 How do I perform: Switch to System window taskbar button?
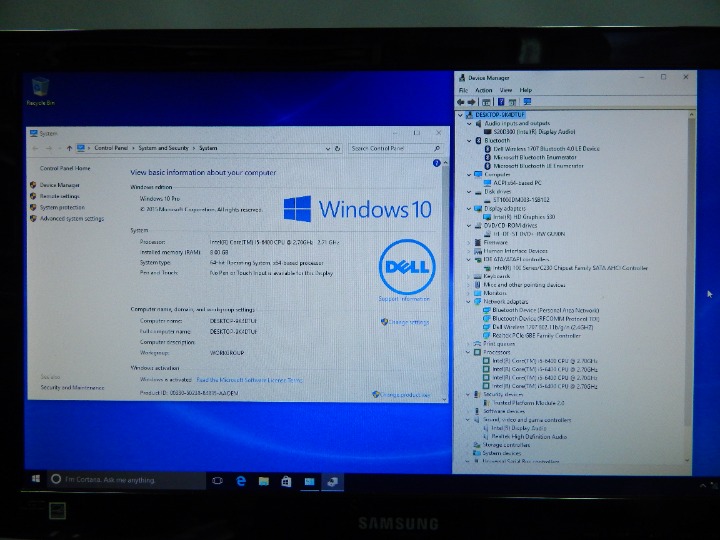coord(309,481)
